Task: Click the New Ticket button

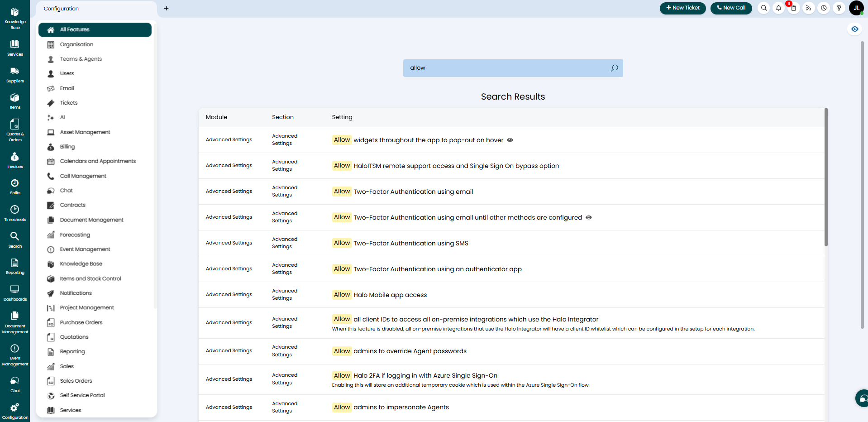Action: pos(682,8)
